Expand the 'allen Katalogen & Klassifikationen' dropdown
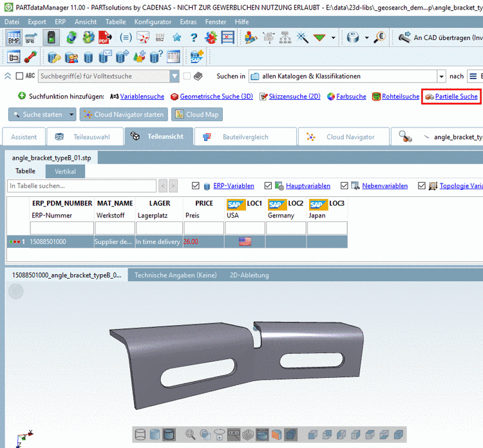The height and width of the screenshot is (448, 483). (x=441, y=76)
